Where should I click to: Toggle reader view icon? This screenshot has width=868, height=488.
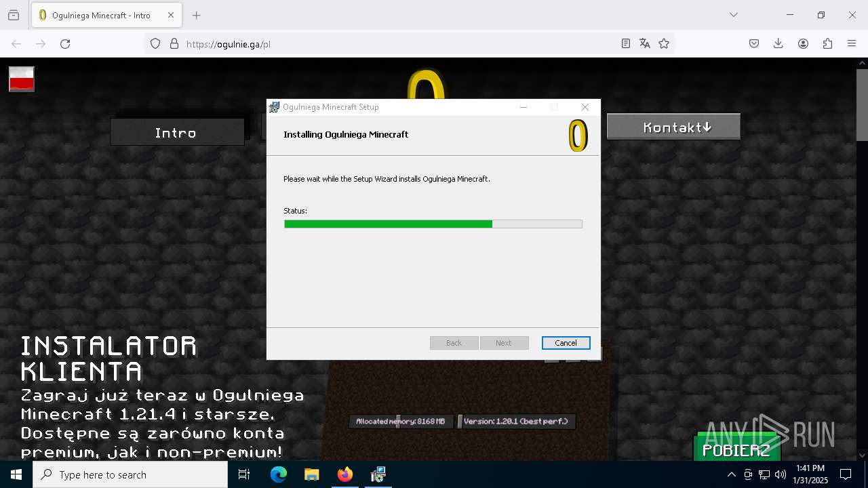(626, 43)
